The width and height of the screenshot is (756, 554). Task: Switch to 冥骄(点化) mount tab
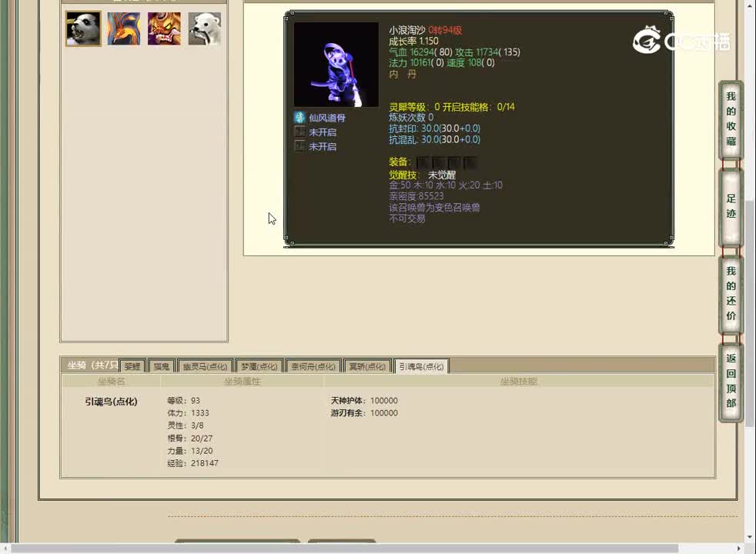[367, 366]
